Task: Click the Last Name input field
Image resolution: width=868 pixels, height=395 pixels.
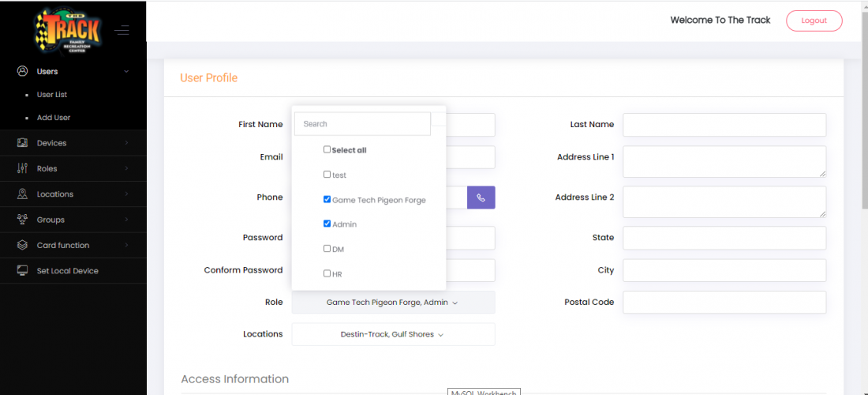Action: click(x=724, y=125)
